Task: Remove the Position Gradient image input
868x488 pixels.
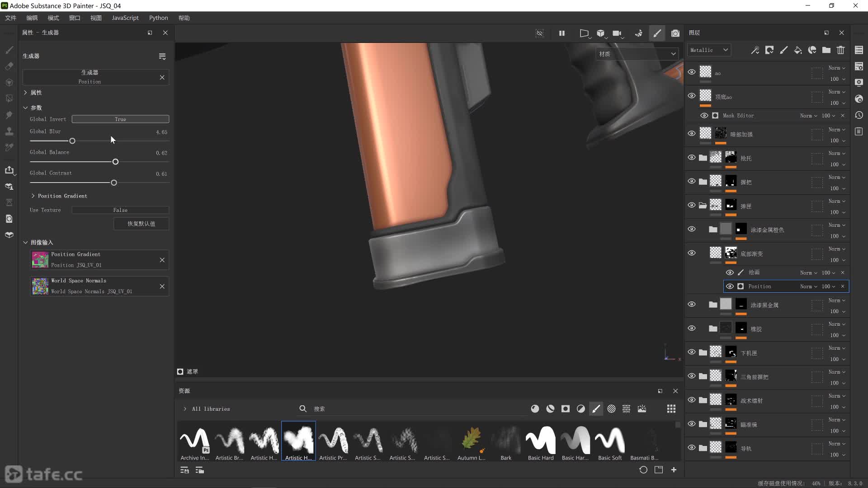Action: pos(162,260)
